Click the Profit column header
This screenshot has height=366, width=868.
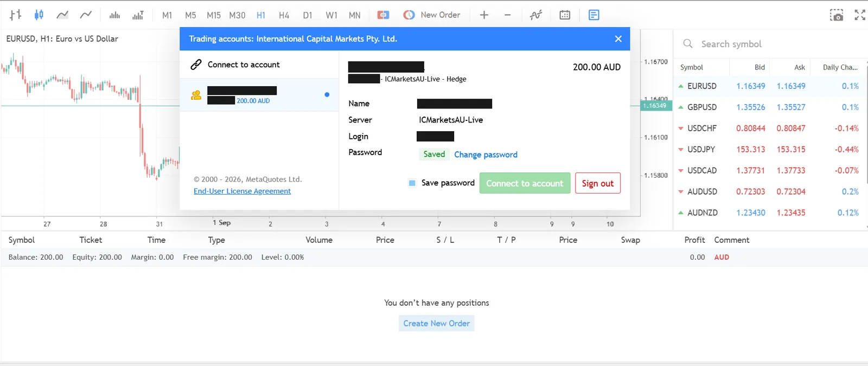click(x=694, y=240)
